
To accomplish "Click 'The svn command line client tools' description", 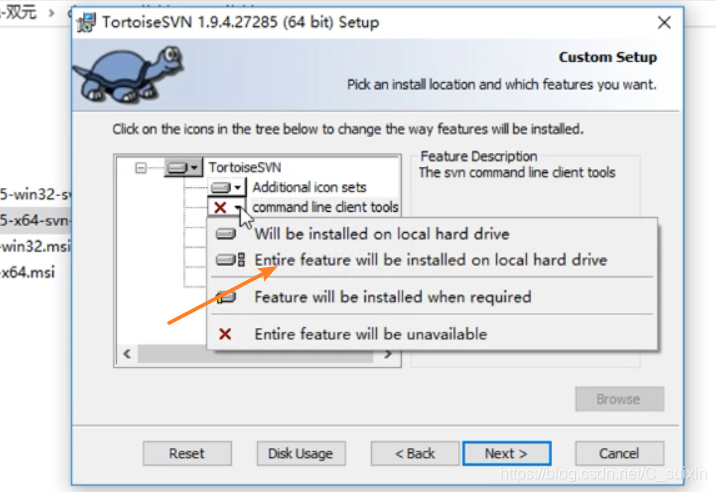I will click(517, 172).
